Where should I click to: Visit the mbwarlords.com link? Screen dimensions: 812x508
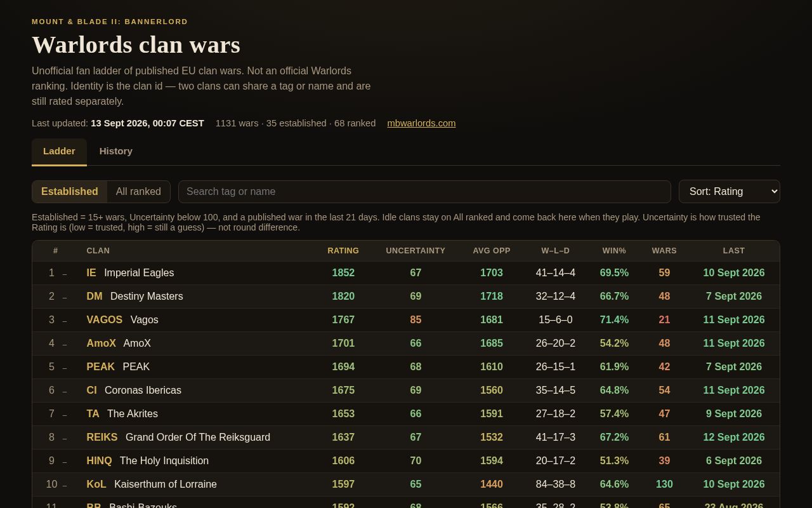421,123
